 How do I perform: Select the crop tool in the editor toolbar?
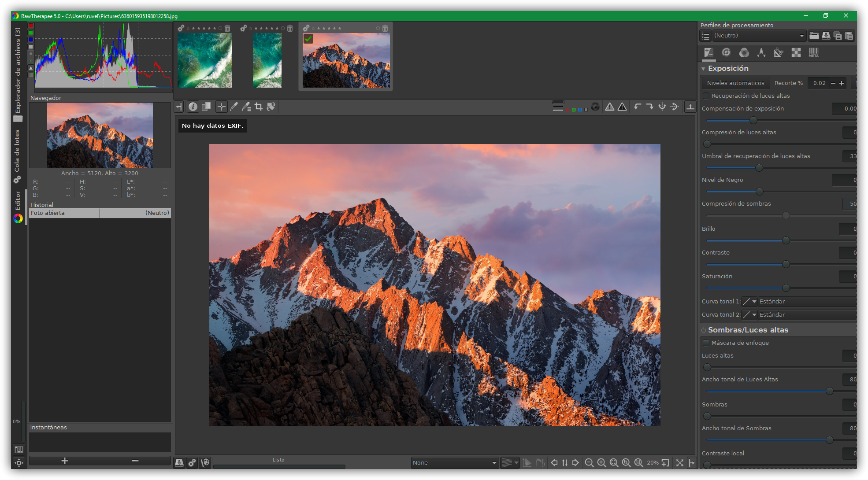[259, 107]
